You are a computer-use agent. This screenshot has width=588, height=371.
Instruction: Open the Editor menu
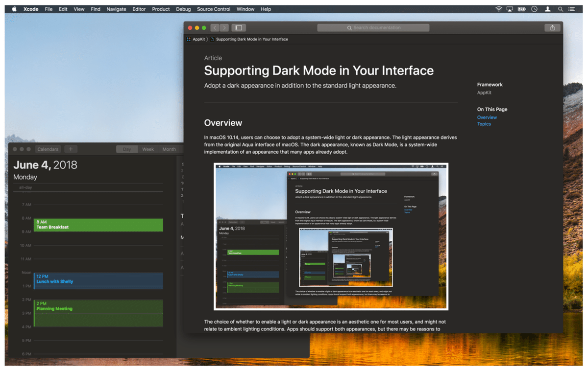point(139,9)
